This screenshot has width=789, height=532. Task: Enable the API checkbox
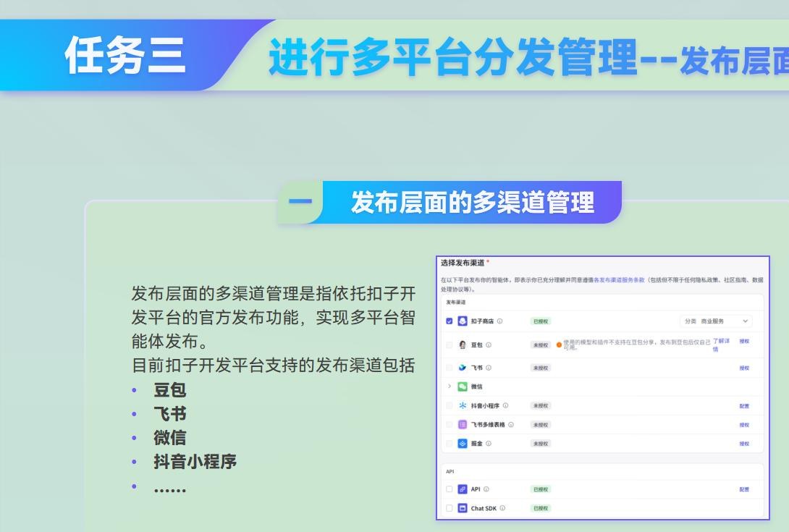pyautogui.click(x=450, y=489)
